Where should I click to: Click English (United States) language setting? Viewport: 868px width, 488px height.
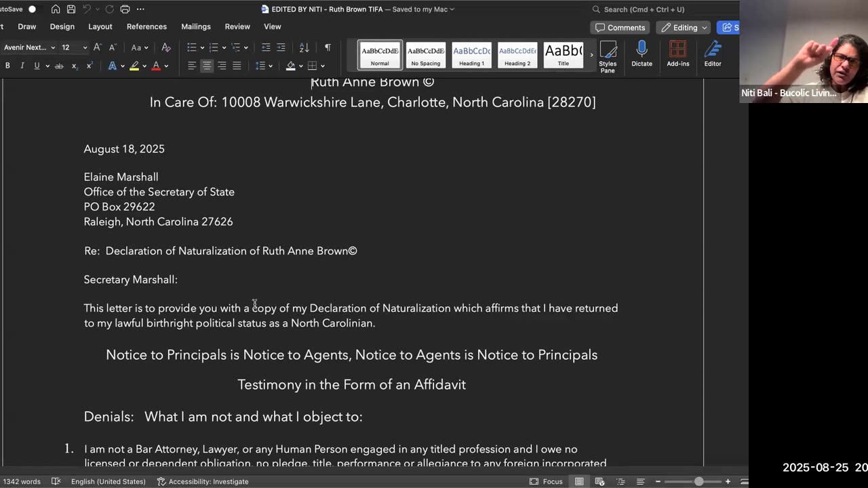click(x=108, y=481)
